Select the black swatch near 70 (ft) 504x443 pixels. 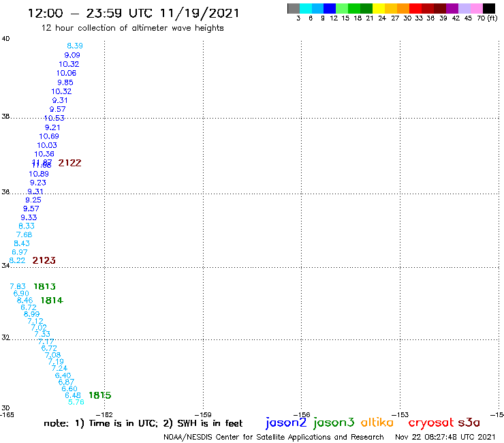pos(489,8)
